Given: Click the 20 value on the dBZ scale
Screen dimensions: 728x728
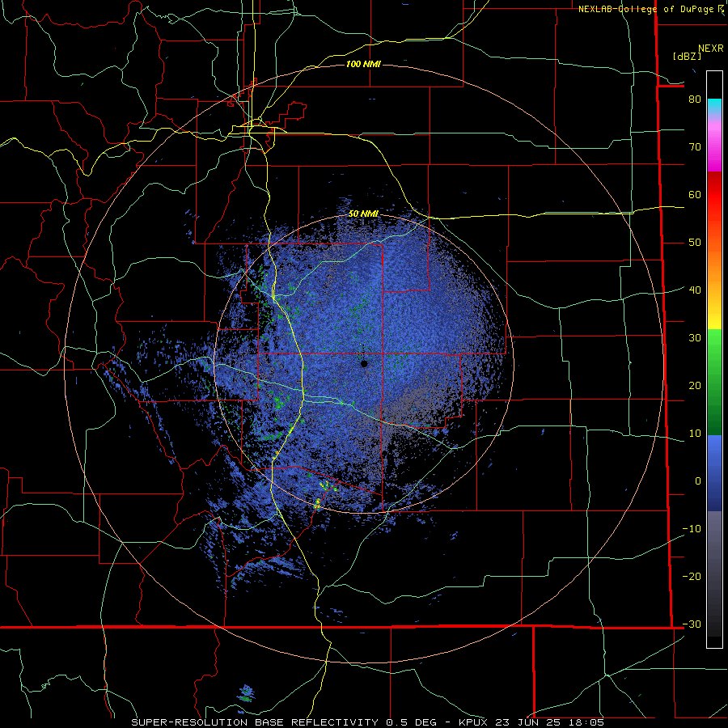Looking at the screenshot, I should 695,386.
